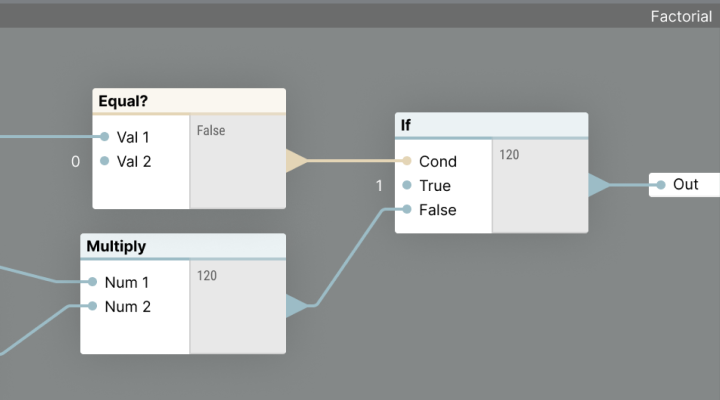This screenshot has height=400, width=720.
Task: Select the If node header
Action: 490,125
